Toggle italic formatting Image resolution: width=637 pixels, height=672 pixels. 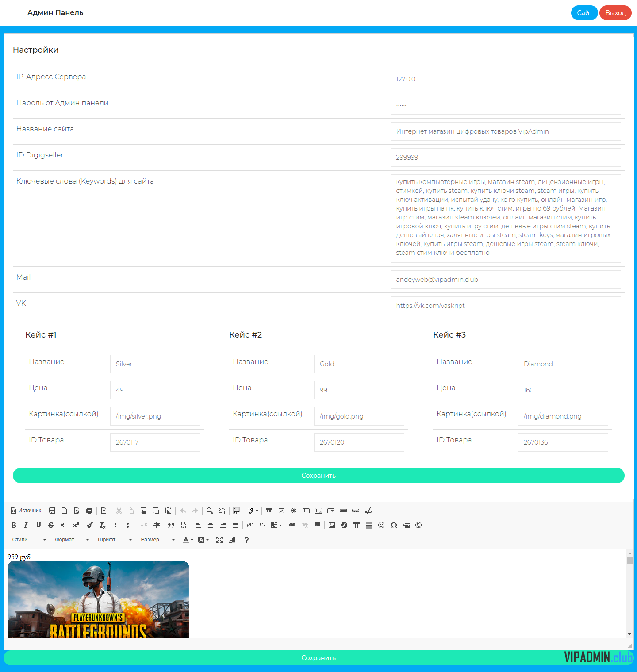26,525
